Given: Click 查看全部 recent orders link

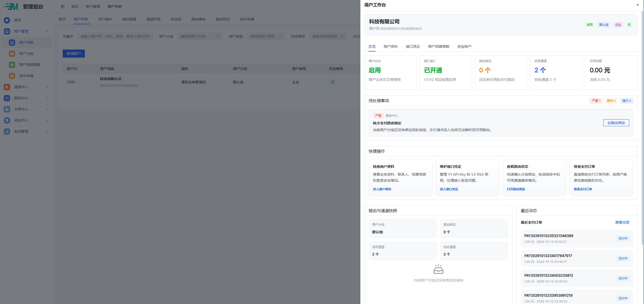Looking at the screenshot, I should pyautogui.click(x=622, y=222).
